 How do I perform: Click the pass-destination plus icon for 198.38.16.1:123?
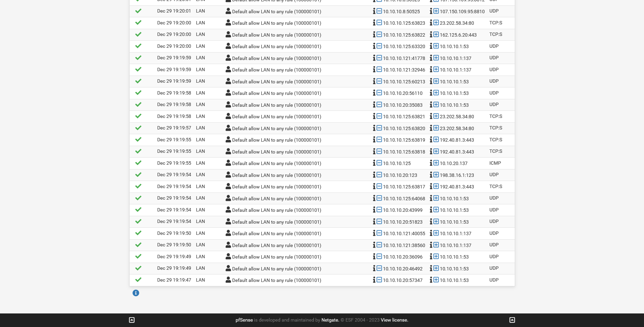[436, 175]
